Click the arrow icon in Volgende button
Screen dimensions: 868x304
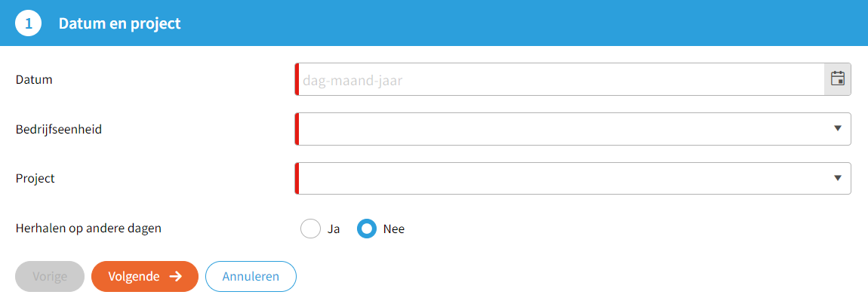pos(176,276)
